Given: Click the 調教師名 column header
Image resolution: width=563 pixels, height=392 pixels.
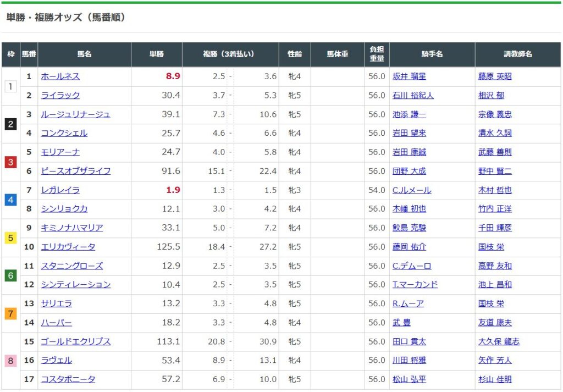Looking at the screenshot, I should point(518,54).
